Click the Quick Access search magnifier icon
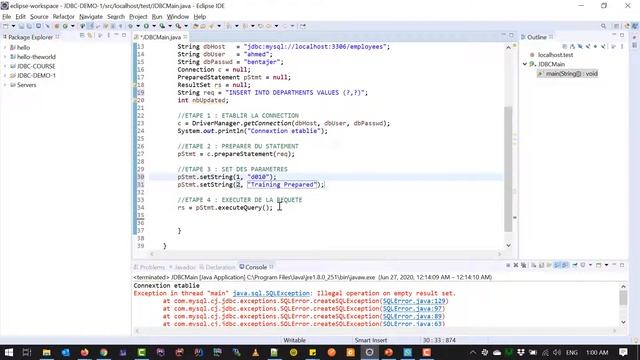 coord(603,26)
